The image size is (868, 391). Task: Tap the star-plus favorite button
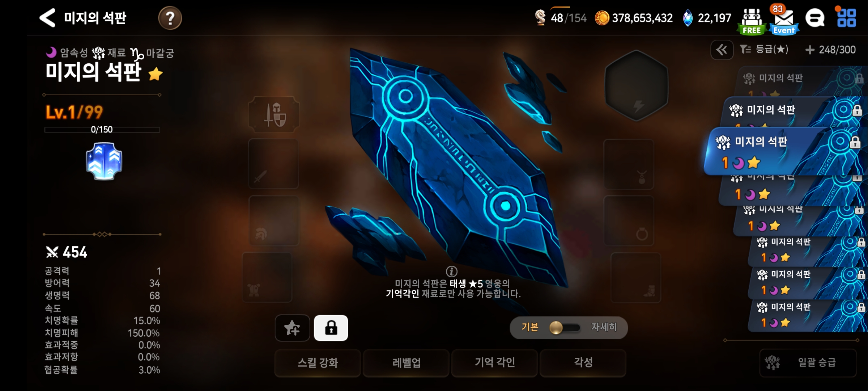pos(292,328)
